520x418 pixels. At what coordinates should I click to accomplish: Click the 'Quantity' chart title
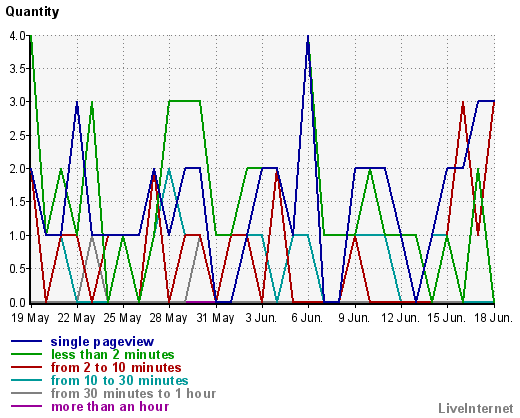[32, 12]
